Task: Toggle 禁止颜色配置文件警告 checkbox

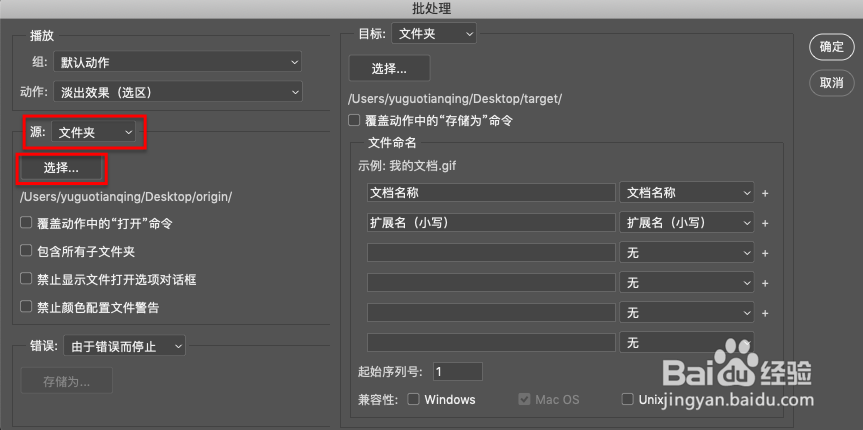Action: [26, 307]
